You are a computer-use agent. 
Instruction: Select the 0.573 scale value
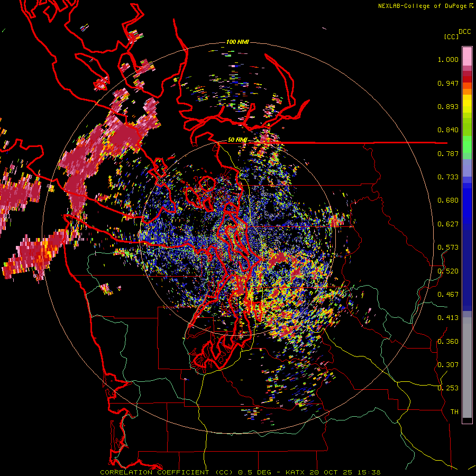(x=448, y=248)
